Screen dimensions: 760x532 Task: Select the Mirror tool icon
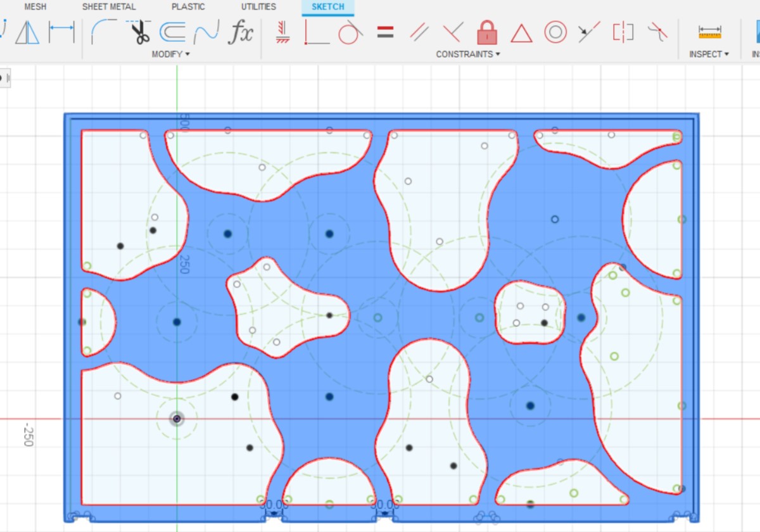[27, 32]
